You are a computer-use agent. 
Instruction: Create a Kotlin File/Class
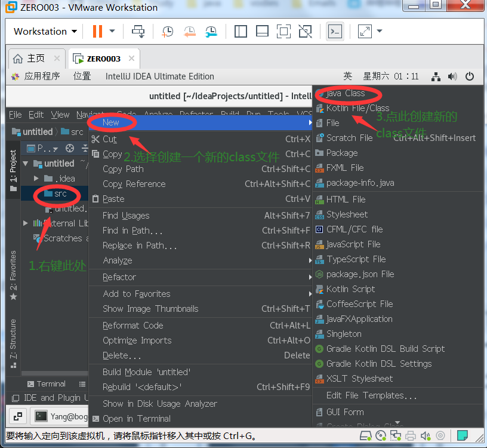[x=398, y=108]
